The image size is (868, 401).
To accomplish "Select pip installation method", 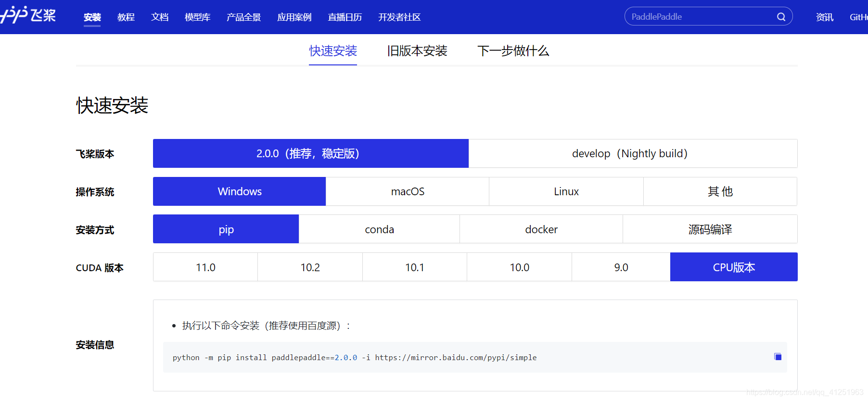I will point(226,229).
